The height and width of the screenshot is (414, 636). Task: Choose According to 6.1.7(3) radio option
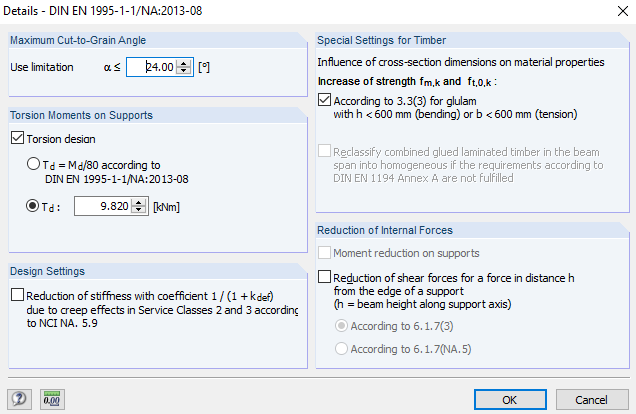(342, 326)
